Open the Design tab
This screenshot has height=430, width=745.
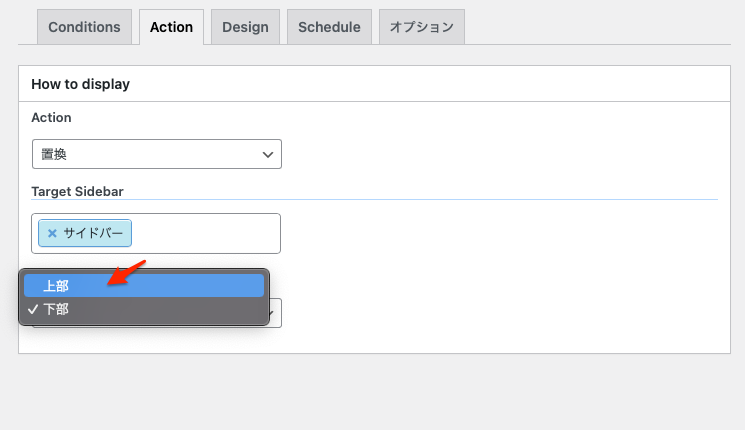245,27
